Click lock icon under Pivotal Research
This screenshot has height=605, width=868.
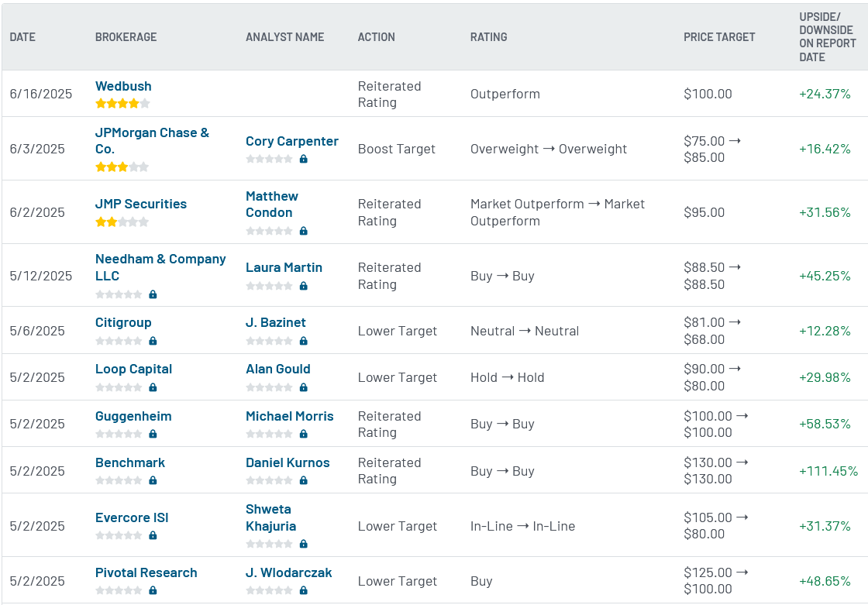point(153,590)
